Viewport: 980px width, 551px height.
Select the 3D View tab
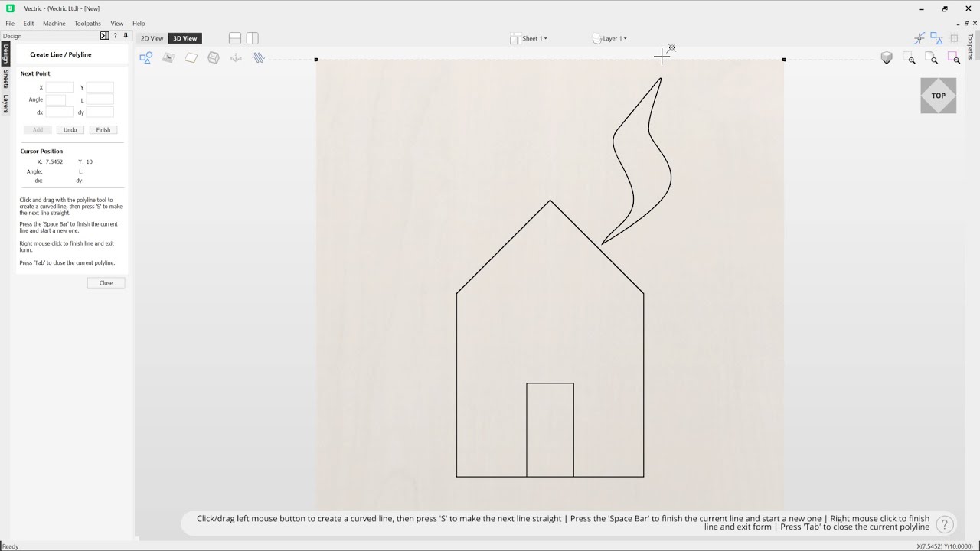point(185,38)
